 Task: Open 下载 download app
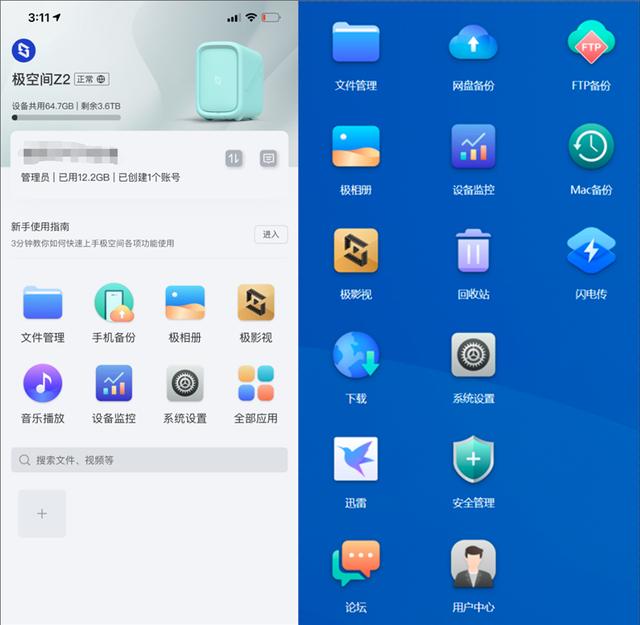(356, 354)
